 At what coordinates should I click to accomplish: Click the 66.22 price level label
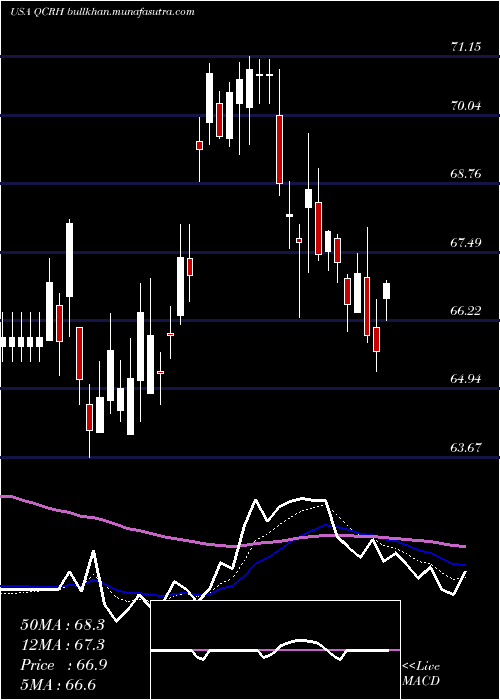coord(466,310)
